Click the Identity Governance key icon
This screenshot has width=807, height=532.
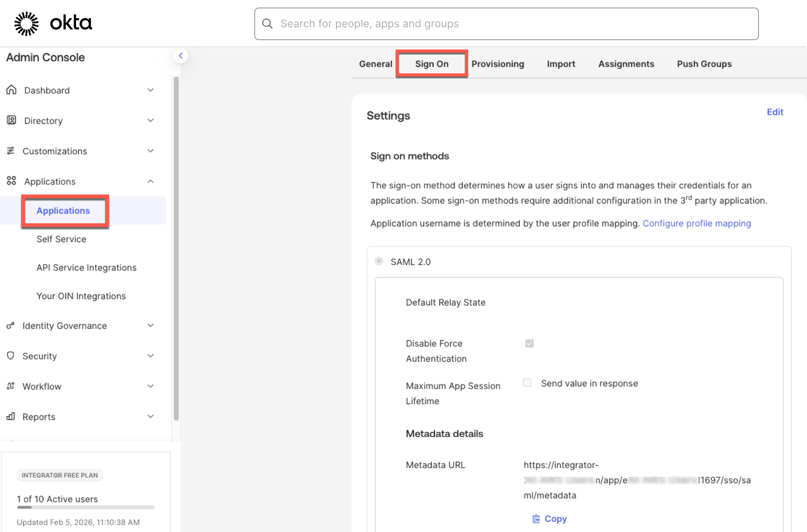[x=11, y=325]
